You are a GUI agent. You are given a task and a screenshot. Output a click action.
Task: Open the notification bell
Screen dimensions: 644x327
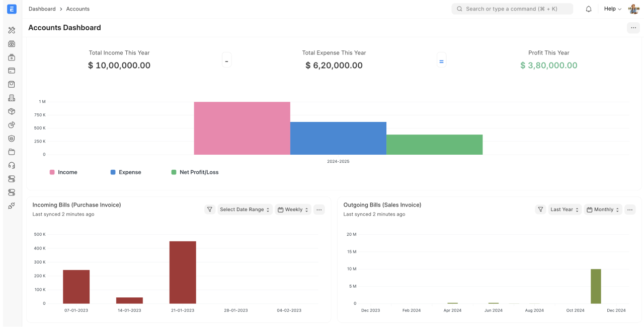pyautogui.click(x=589, y=9)
